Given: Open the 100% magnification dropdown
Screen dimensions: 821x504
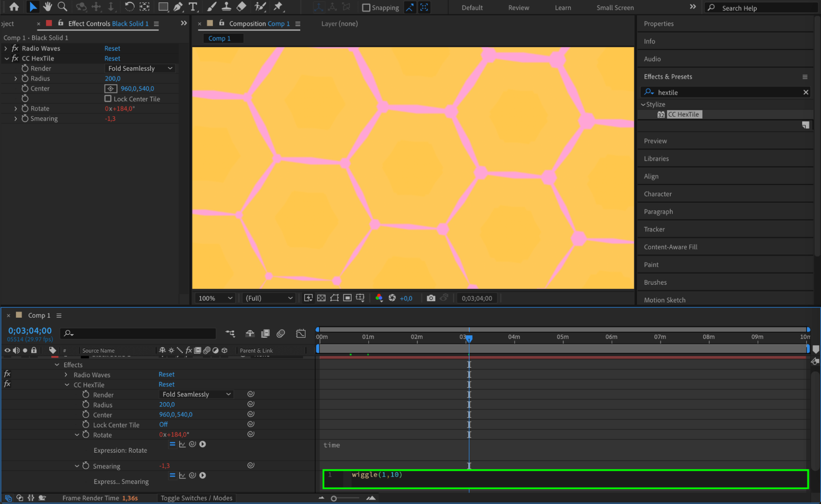Looking at the screenshot, I should click(215, 298).
